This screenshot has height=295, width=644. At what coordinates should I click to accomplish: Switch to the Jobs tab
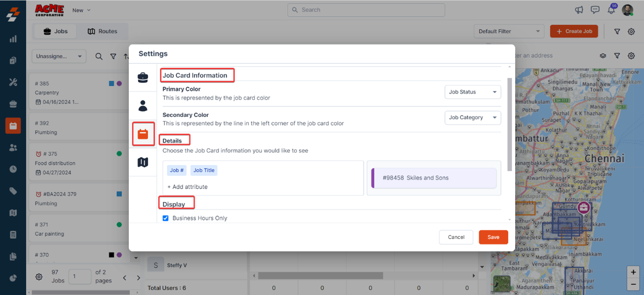click(56, 31)
